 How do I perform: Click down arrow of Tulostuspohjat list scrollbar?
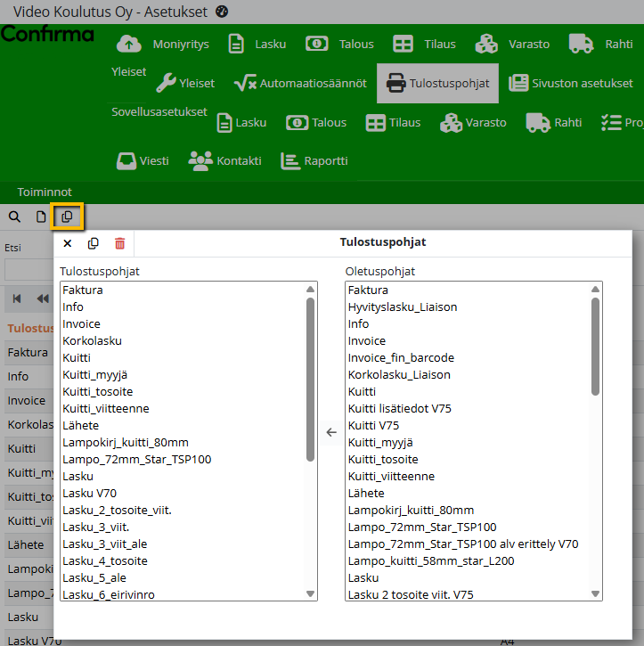pyautogui.click(x=310, y=593)
